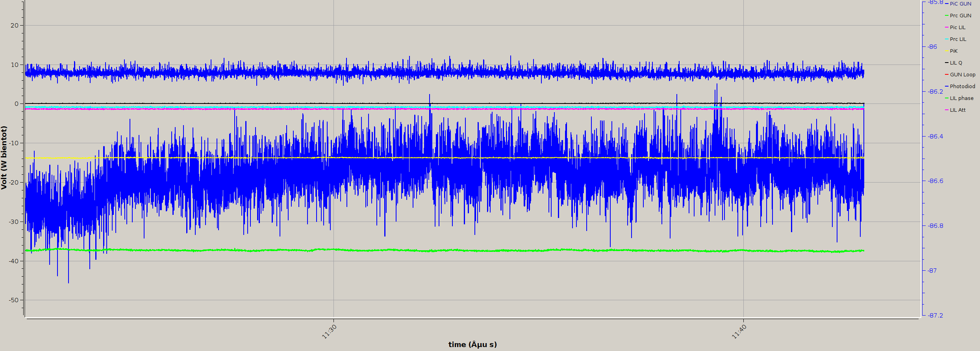Click the yellow PiK legend marker

coord(947,51)
